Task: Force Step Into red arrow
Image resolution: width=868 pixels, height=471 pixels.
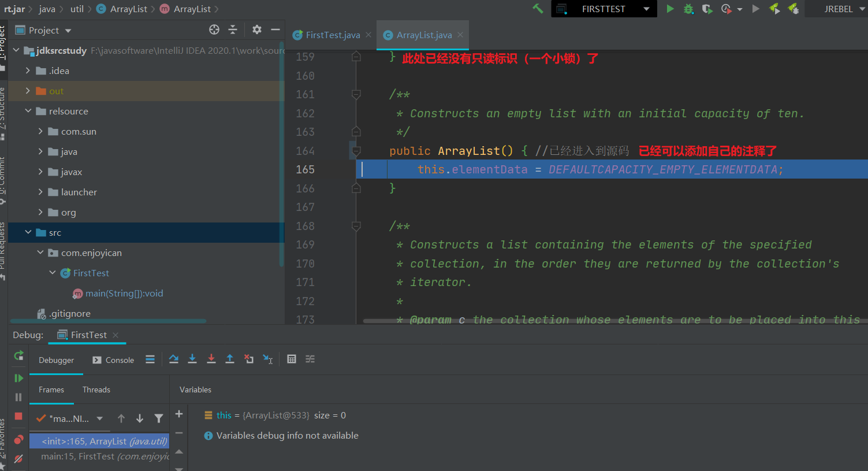Action: click(x=211, y=359)
